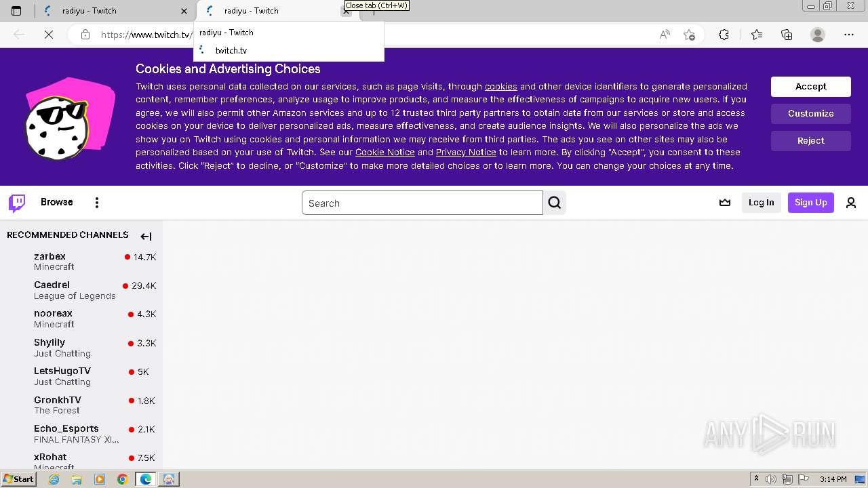Viewport: 868px width, 488px height.
Task: Open the GronkhTV channel
Action: tap(81, 405)
